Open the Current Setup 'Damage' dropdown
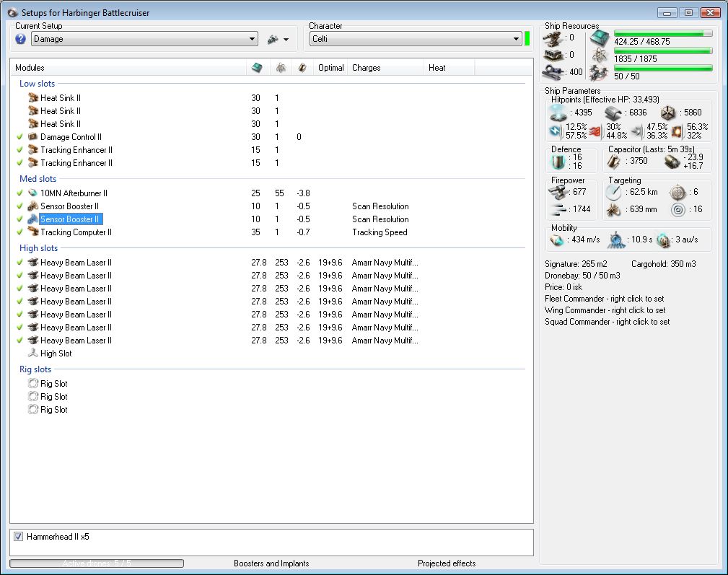The width and height of the screenshot is (728, 575). pyautogui.click(x=144, y=39)
